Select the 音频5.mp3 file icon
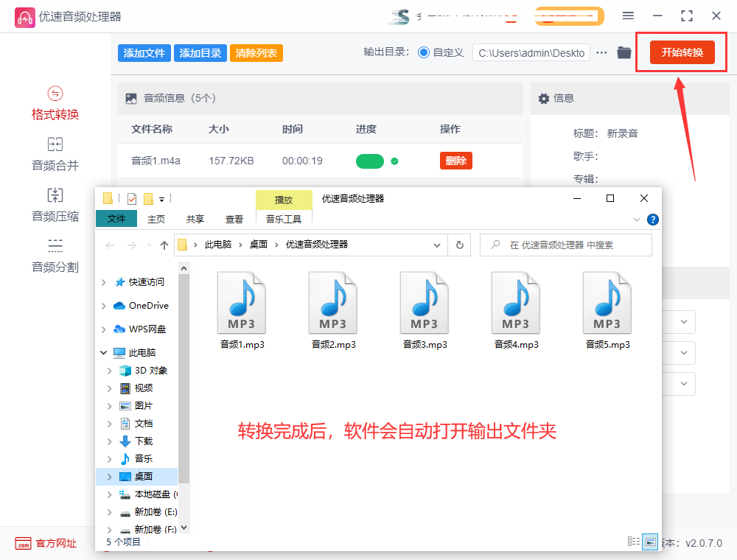Screen dimensions: 737x560 [607, 303]
